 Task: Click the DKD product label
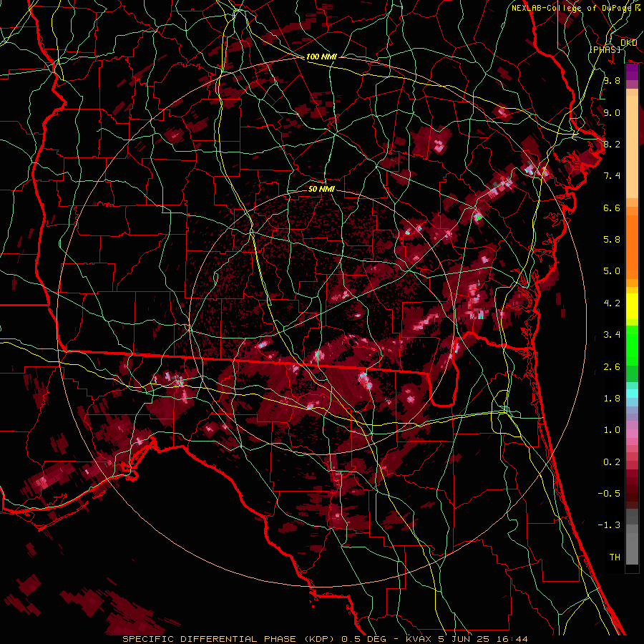click(x=628, y=42)
